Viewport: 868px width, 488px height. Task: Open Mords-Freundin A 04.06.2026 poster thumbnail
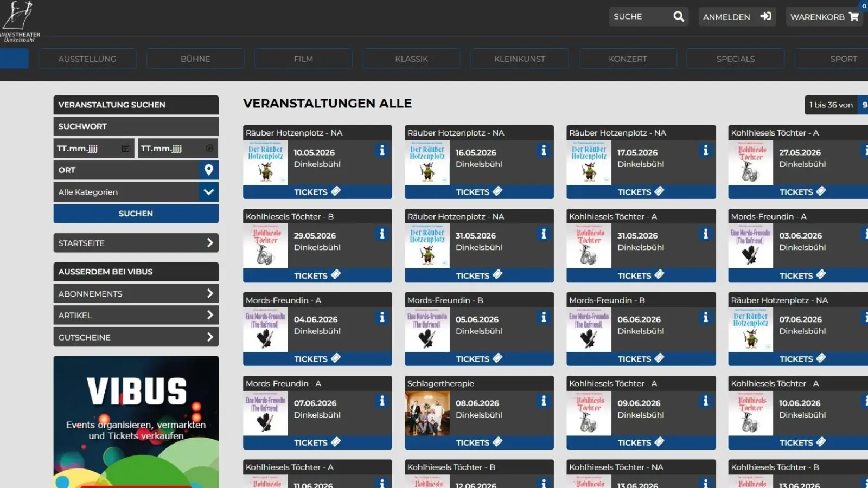pos(265,330)
